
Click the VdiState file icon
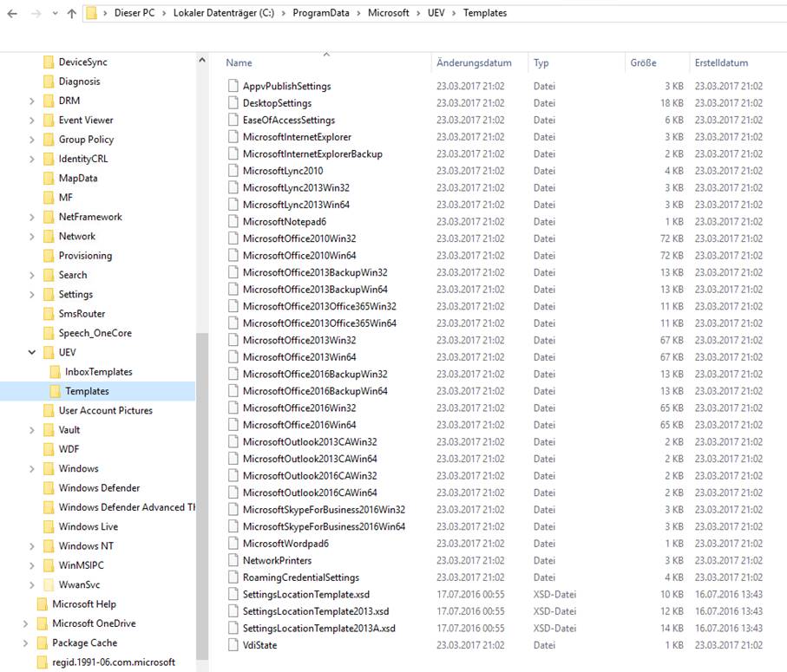pyautogui.click(x=233, y=645)
